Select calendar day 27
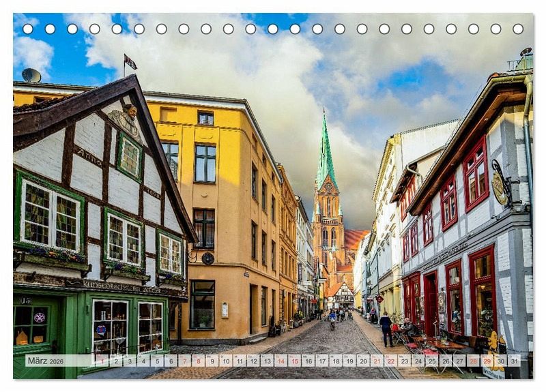Screen dimensions: 546x392 click(459, 361)
